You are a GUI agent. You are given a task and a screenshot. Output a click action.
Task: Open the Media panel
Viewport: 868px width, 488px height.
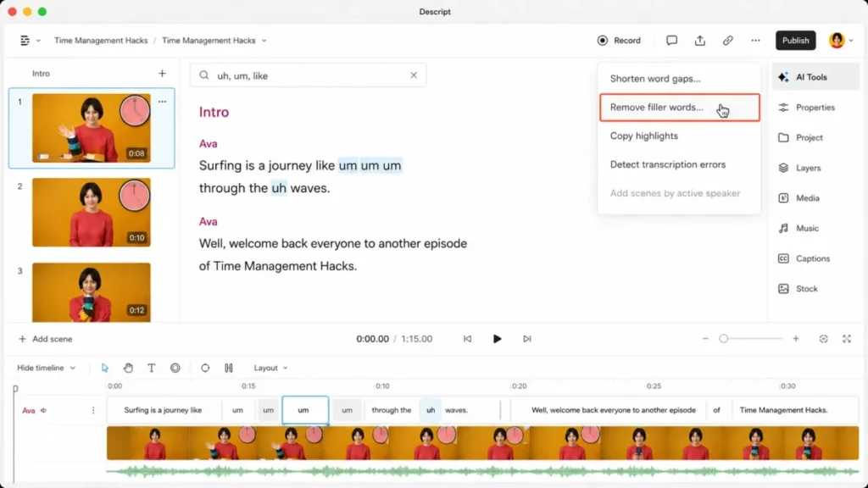[x=815, y=198]
